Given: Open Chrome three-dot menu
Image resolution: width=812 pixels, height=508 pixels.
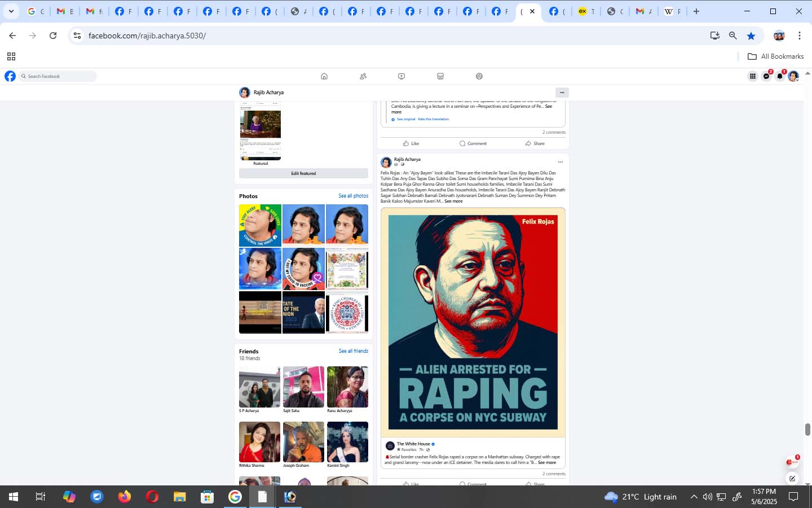Looking at the screenshot, I should (x=800, y=36).
